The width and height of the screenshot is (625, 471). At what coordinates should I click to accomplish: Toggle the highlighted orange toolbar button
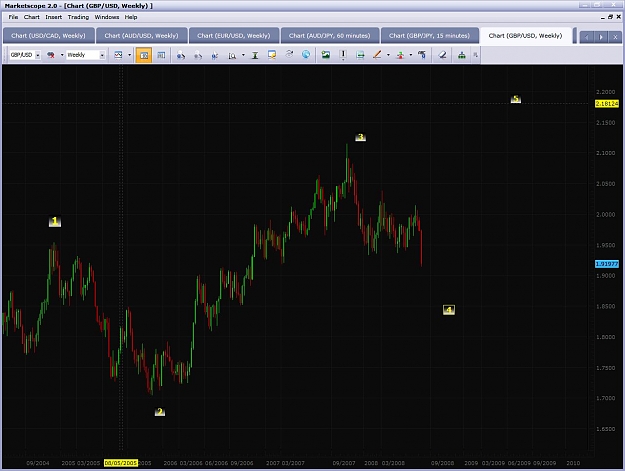(143, 55)
